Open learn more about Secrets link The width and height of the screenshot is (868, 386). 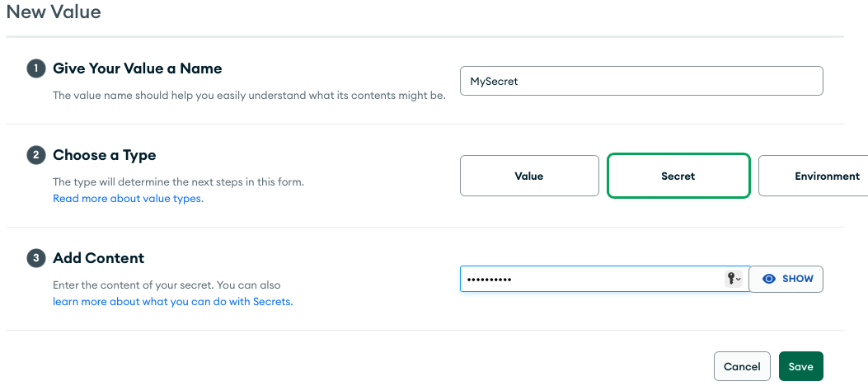pyautogui.click(x=173, y=302)
